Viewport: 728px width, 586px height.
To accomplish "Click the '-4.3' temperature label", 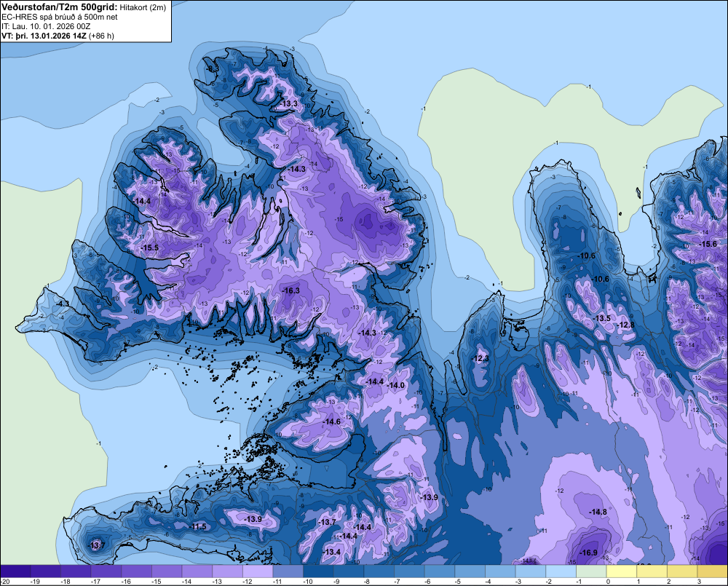I will [x=62, y=304].
